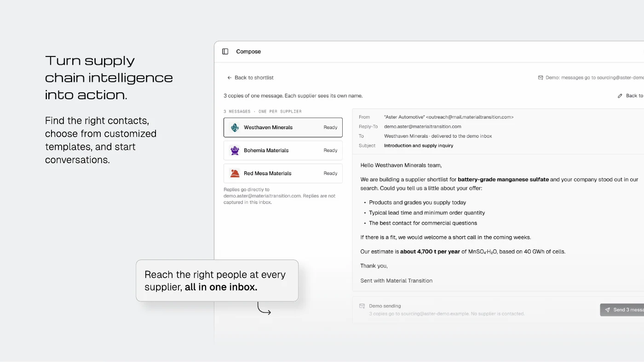
Task: Click the Red Mesa Materials logo icon
Action: (x=235, y=174)
